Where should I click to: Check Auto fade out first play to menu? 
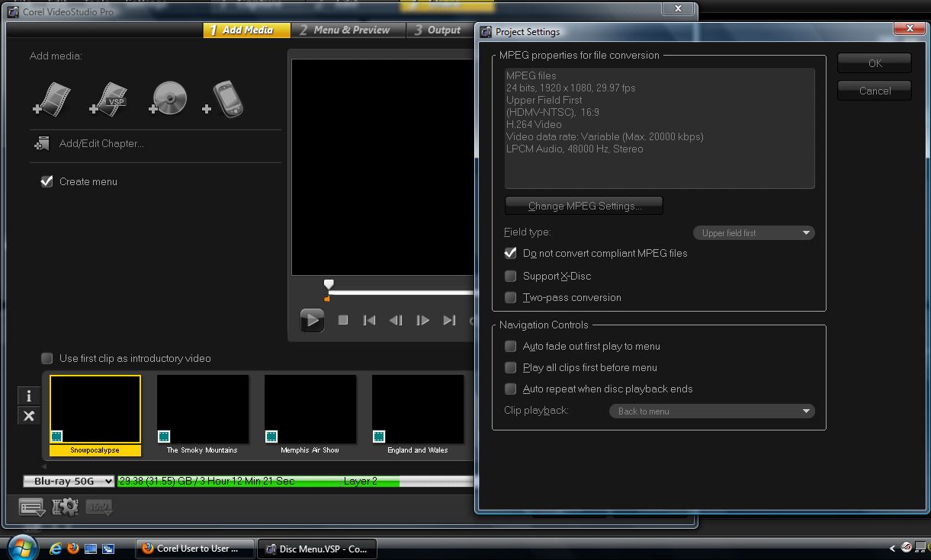pyautogui.click(x=511, y=346)
